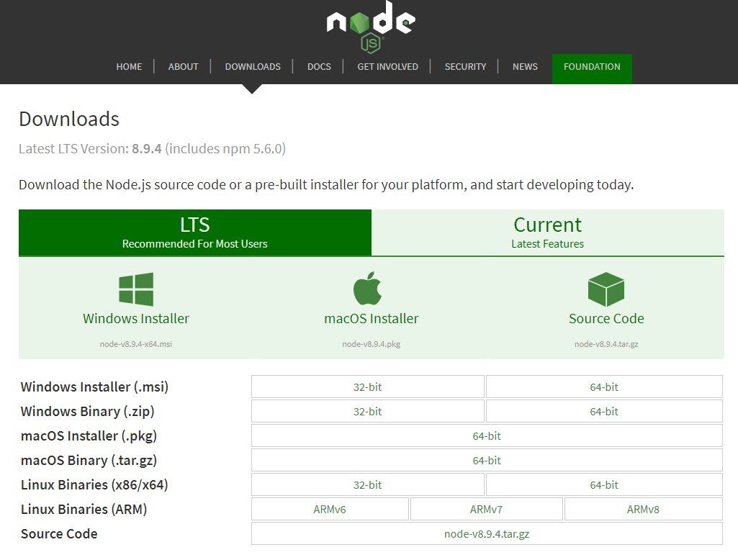
Task: Open the DOCS navigation link
Action: 319,67
